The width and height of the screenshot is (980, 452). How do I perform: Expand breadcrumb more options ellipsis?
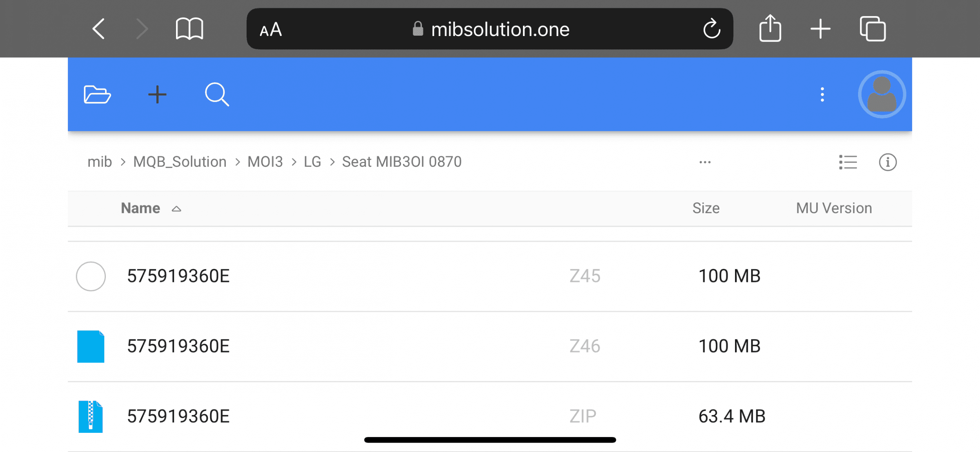[705, 162]
